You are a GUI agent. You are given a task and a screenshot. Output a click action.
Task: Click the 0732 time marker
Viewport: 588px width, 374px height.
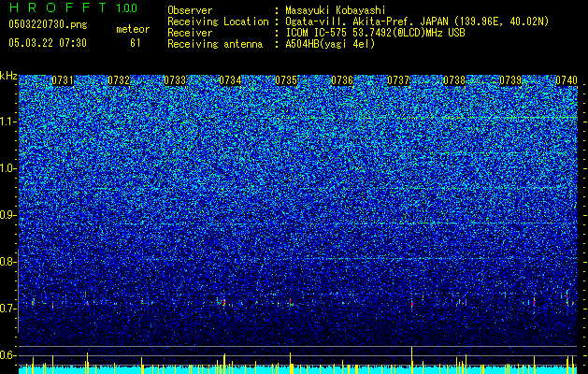point(119,80)
